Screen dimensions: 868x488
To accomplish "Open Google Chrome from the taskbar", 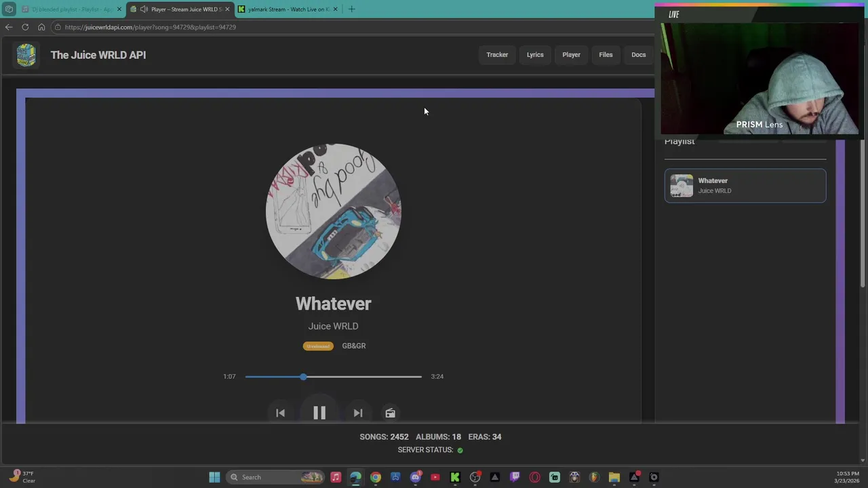I will pos(376,477).
